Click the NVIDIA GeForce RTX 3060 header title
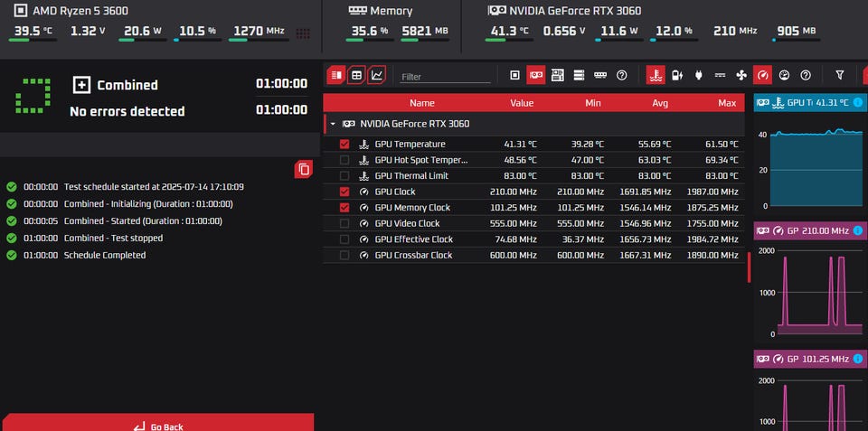Viewport: 868px width, 431px height. tap(575, 11)
